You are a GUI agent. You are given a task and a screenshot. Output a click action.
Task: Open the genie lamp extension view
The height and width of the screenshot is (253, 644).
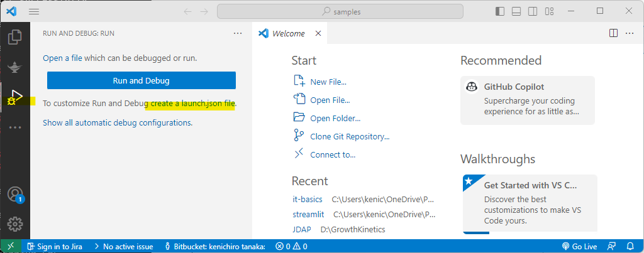point(15,67)
